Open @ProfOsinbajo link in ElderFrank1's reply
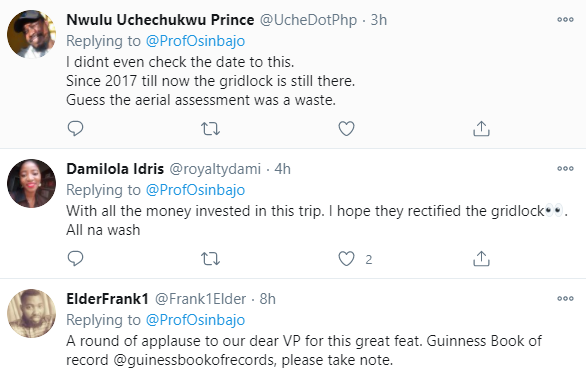 pyautogui.click(x=195, y=320)
